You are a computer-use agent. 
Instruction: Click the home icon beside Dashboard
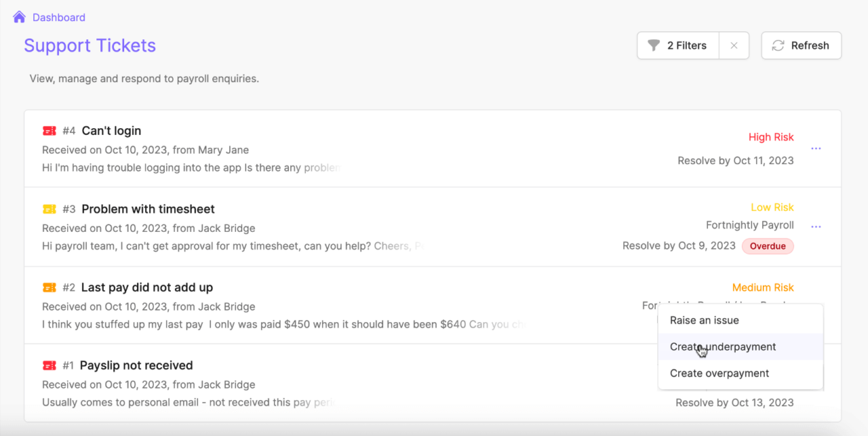[18, 16]
